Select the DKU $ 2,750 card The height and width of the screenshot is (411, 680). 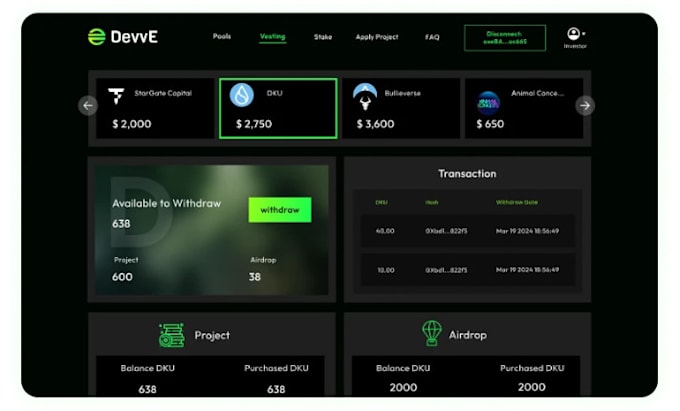[278, 108]
